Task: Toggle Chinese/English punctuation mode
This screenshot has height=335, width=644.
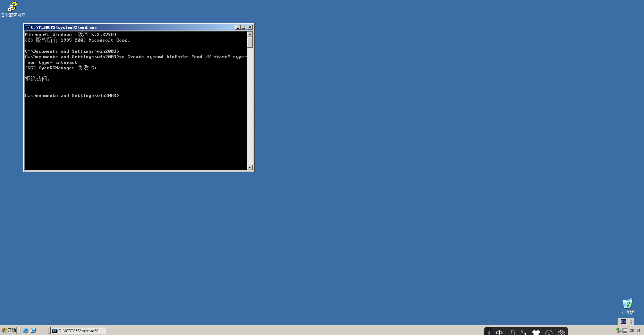Action: coord(523,332)
